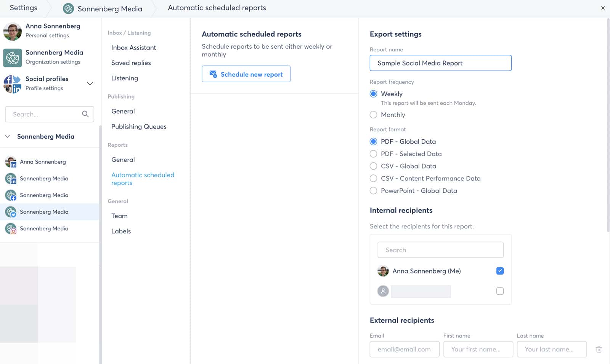Click the Schedule new report button

pos(246,74)
